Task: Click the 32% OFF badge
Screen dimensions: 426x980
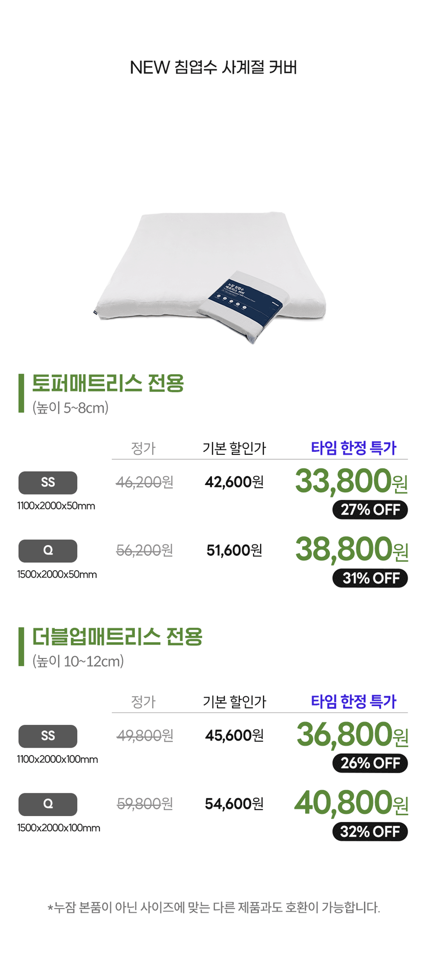Action: click(370, 832)
